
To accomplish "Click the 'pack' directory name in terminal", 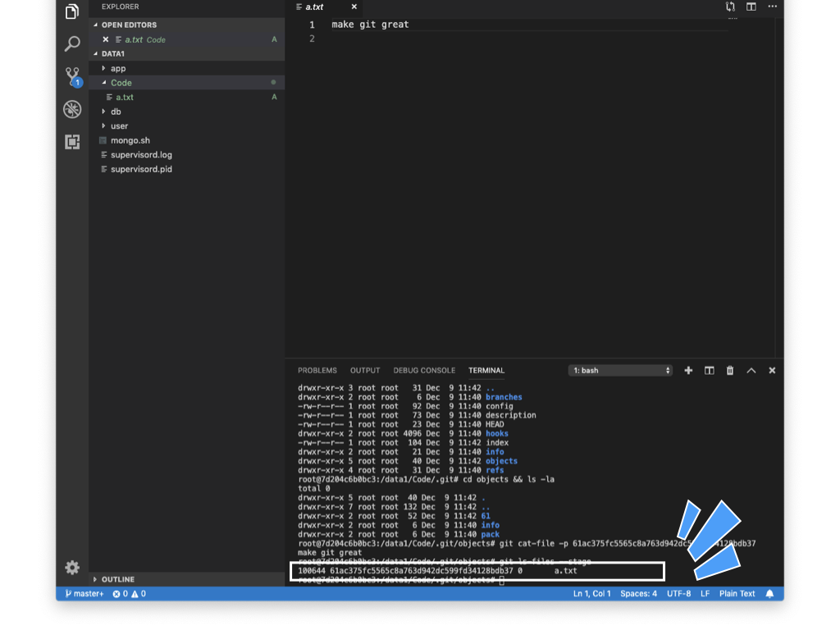I will click(x=491, y=534).
